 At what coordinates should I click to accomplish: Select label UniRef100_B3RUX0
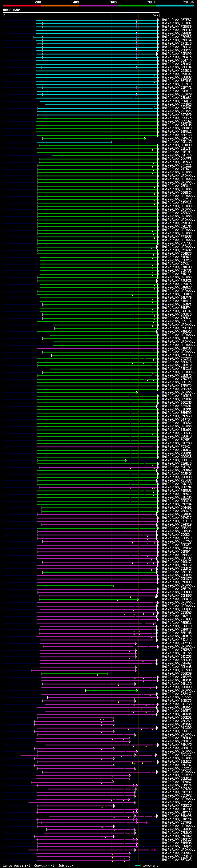tap(177, 294)
